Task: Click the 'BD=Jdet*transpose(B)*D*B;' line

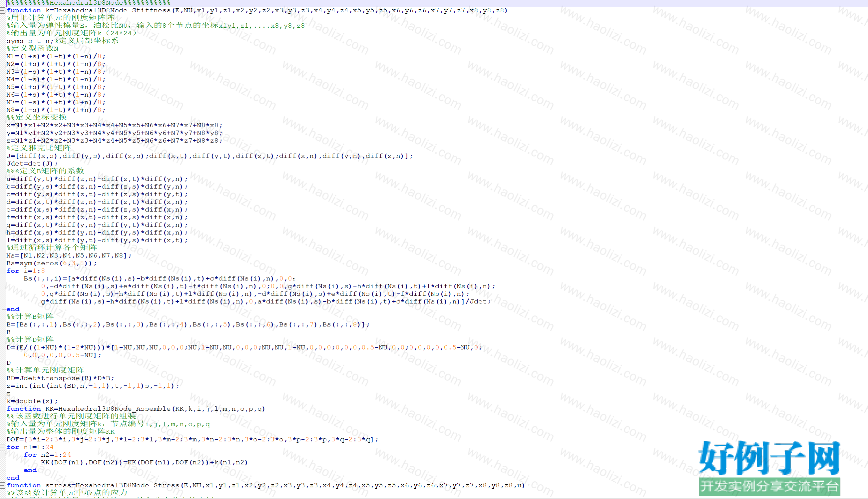Action: tap(60, 378)
